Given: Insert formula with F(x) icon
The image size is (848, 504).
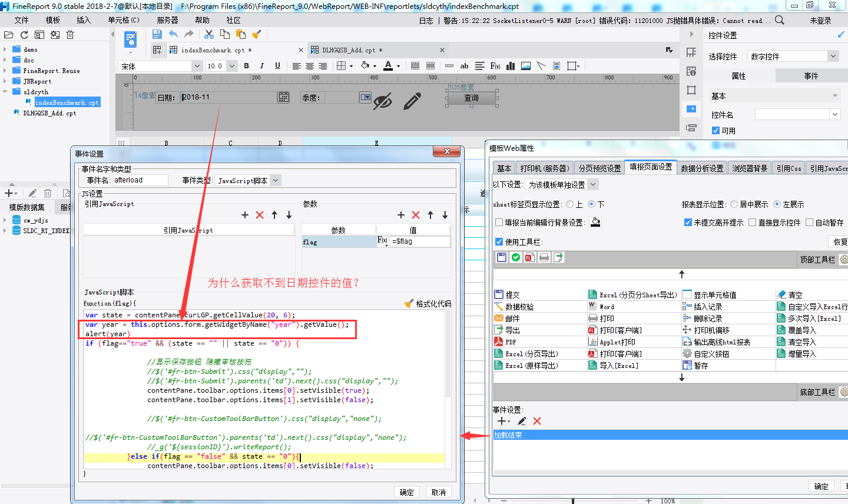Looking at the screenshot, I should (x=495, y=66).
